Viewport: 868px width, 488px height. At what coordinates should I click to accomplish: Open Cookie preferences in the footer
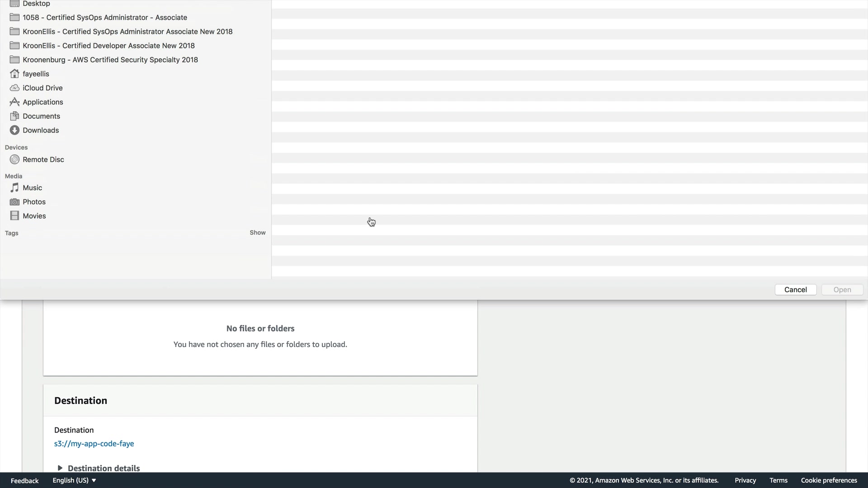(x=829, y=480)
